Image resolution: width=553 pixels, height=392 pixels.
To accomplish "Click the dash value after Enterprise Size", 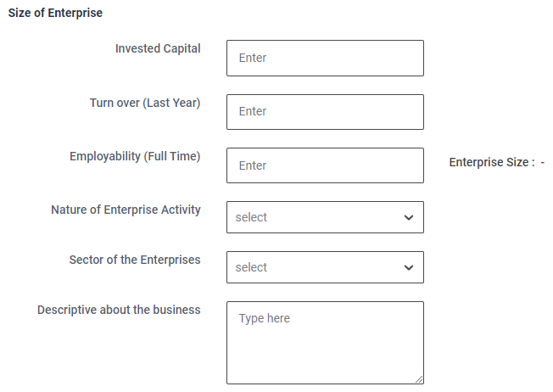I will tap(543, 162).
